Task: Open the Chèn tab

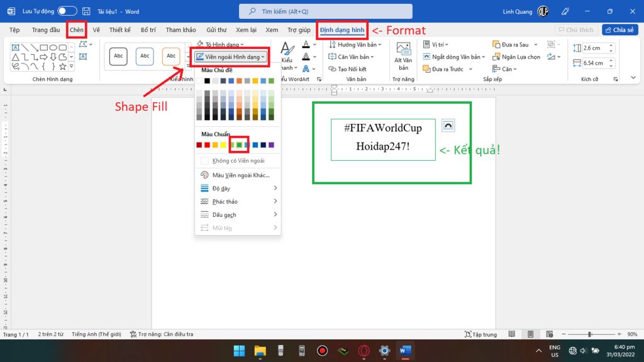Action: point(76,30)
